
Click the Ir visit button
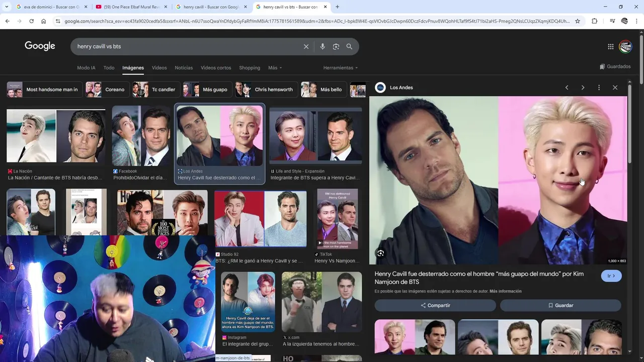click(611, 276)
